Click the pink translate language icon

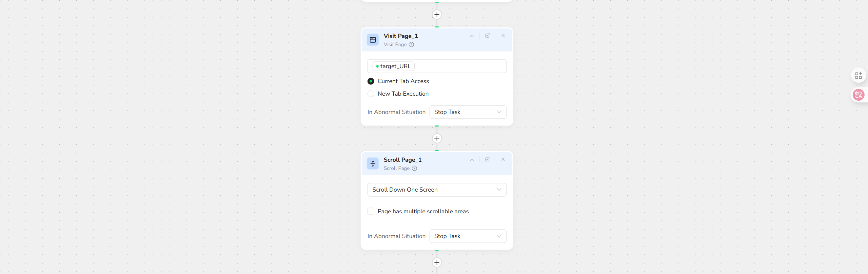pos(859,95)
